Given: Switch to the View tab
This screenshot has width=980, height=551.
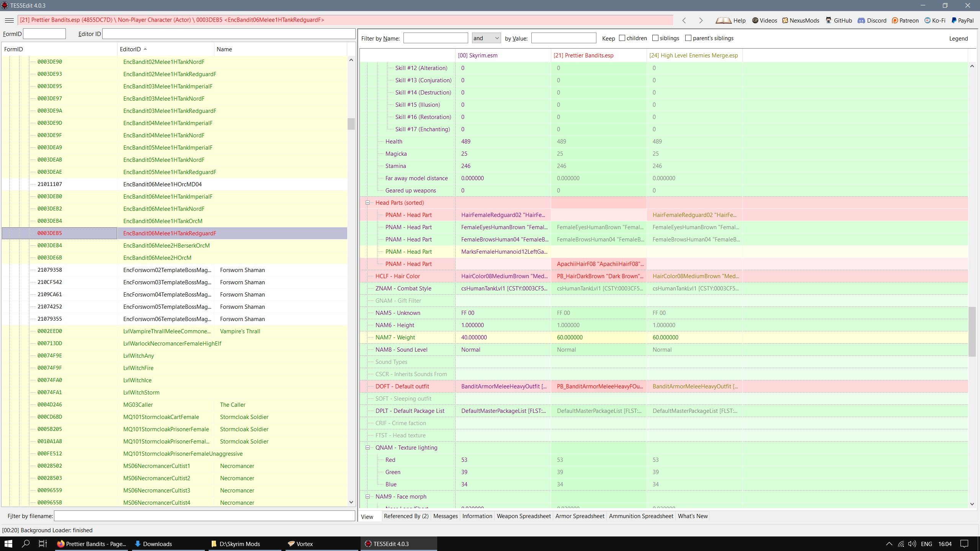Looking at the screenshot, I should 367,517.
